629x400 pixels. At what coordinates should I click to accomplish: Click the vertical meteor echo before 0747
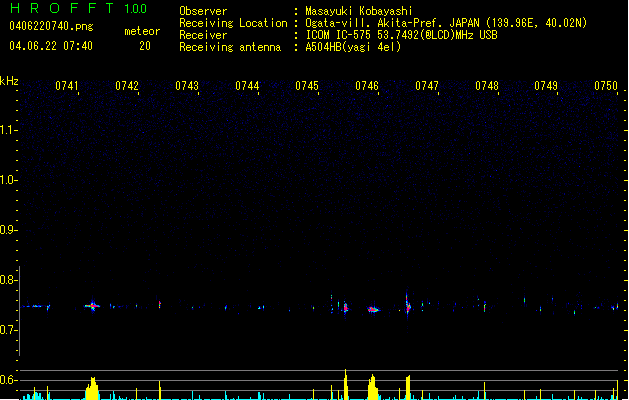408,306
